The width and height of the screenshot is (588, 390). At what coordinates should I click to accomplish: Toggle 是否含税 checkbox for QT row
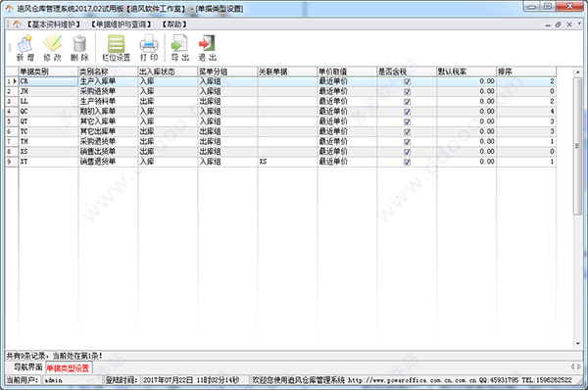407,122
